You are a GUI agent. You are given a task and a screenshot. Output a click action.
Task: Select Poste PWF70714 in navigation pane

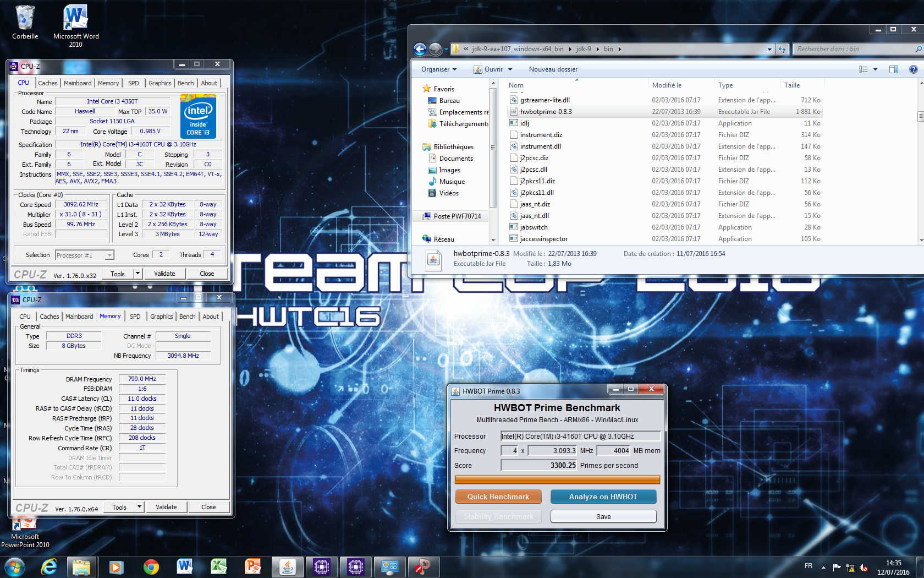coord(457,216)
